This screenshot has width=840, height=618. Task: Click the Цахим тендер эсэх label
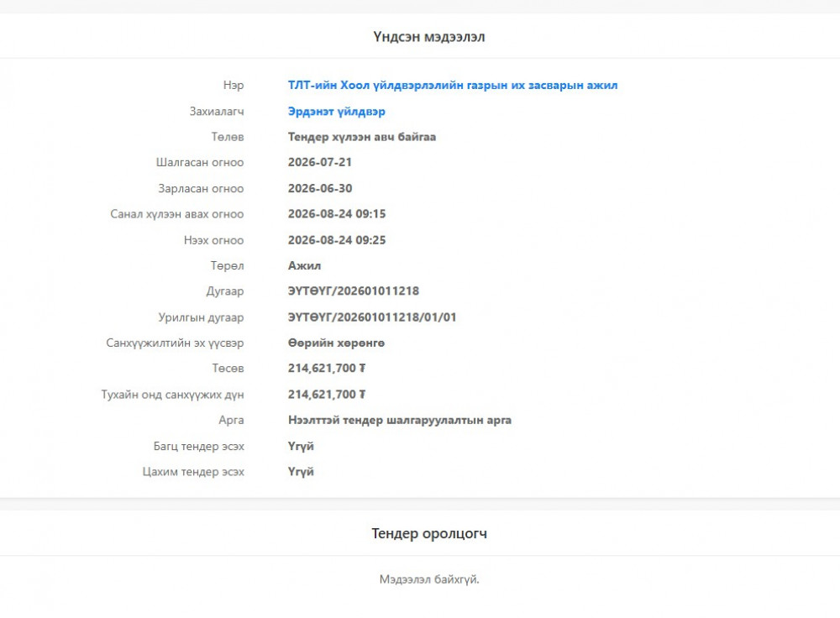(x=193, y=472)
